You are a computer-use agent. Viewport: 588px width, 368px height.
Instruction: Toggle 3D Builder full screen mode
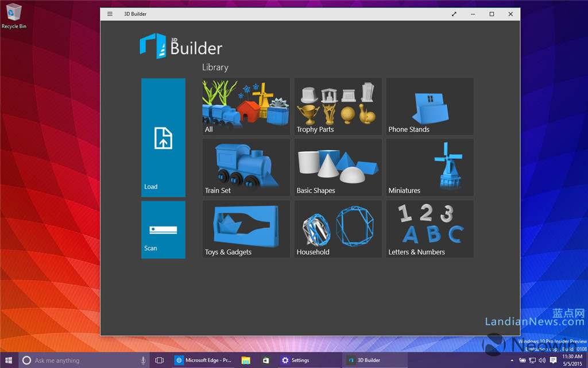(x=454, y=13)
